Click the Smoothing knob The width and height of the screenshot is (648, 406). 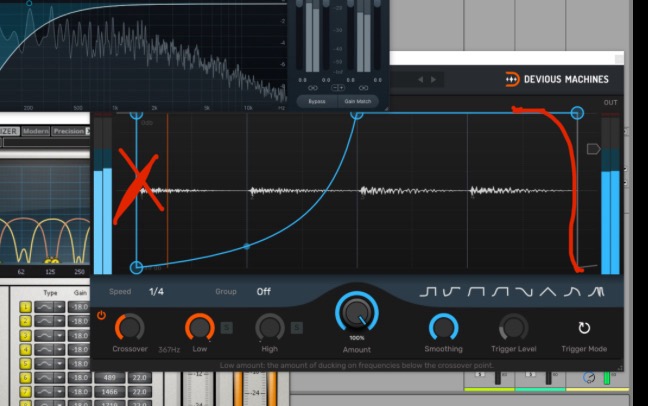443,327
